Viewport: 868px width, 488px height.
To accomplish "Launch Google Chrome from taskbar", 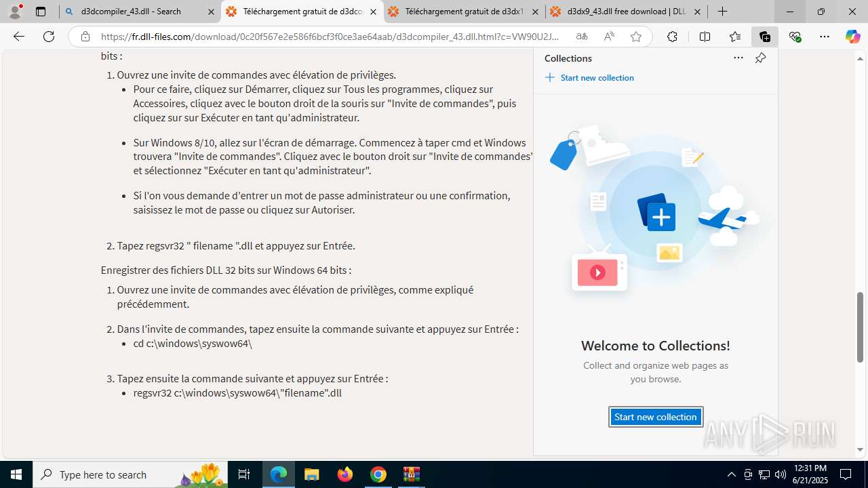I will [378, 474].
